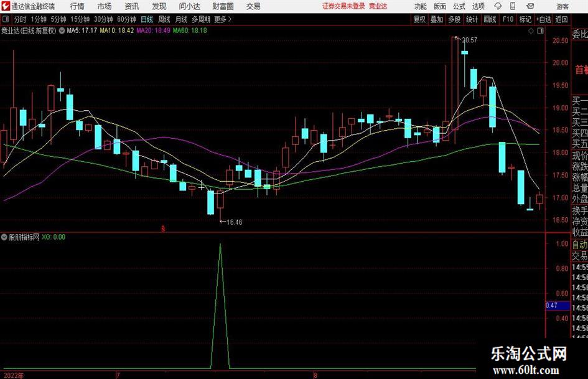This screenshot has height=379, width=588.
Task: Open the 选项 menu
Action: click(x=478, y=6)
